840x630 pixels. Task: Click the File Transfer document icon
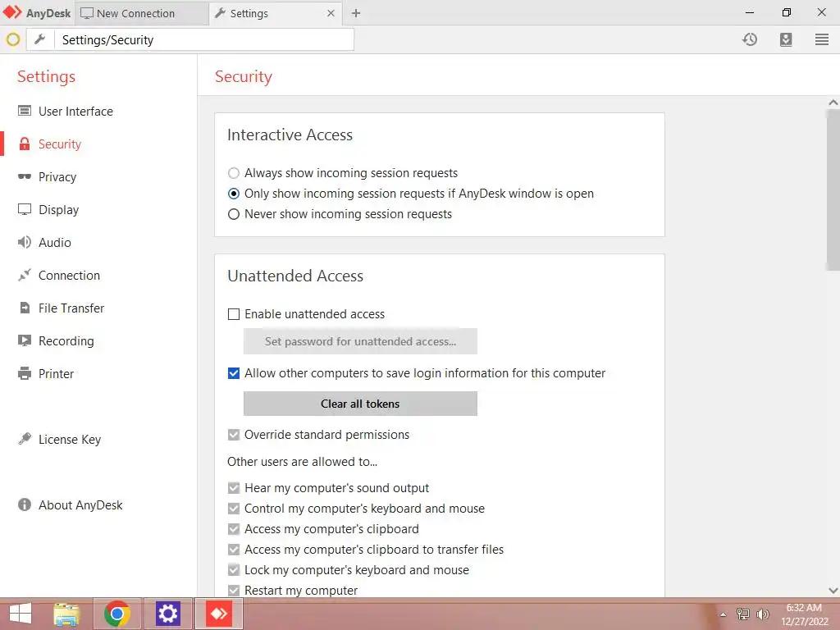pyautogui.click(x=25, y=308)
